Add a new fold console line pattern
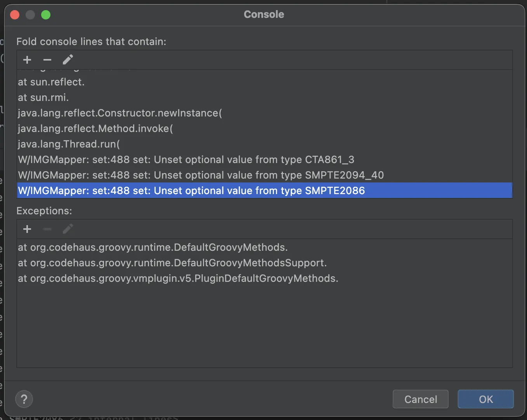The height and width of the screenshot is (420, 527). [27, 60]
